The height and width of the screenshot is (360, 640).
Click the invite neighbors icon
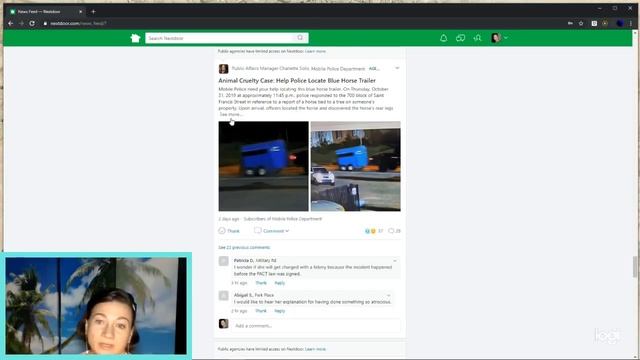point(477,38)
